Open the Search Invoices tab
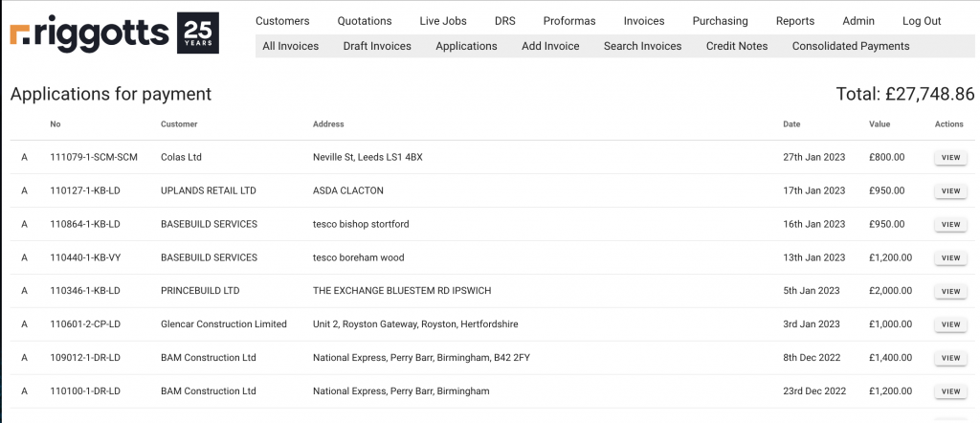Image resolution: width=980 pixels, height=423 pixels. [x=642, y=46]
